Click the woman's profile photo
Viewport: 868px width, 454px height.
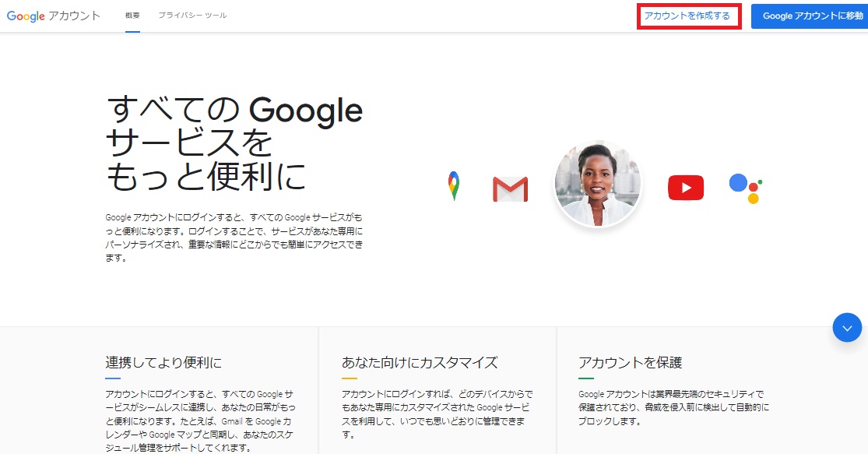tap(597, 183)
